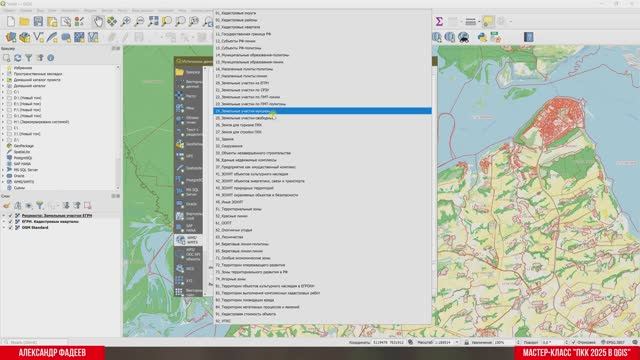Click PostgreSQL entry in Browser tree
This screenshot has width=640, height=360.
[x=23, y=158]
